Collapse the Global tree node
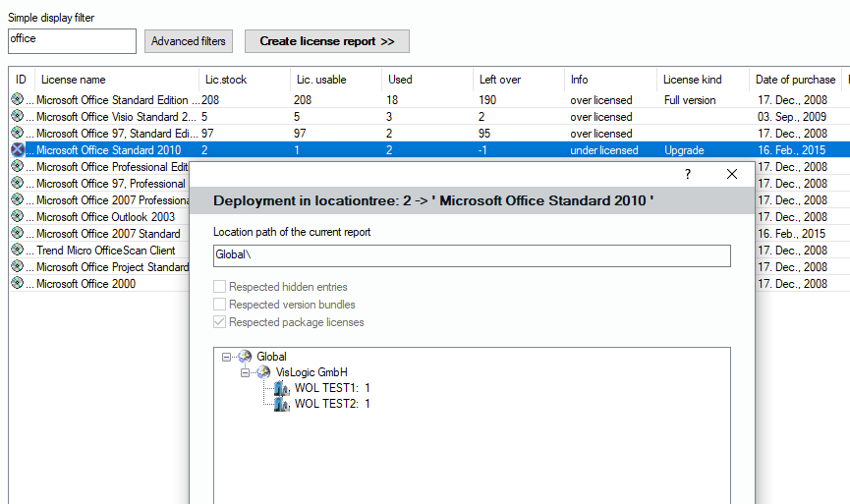 [227, 357]
